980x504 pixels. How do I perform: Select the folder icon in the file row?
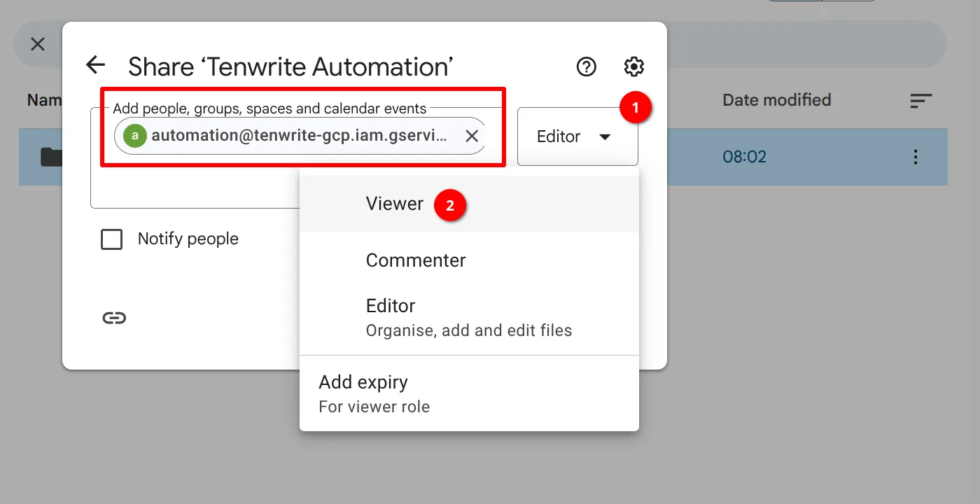[50, 157]
